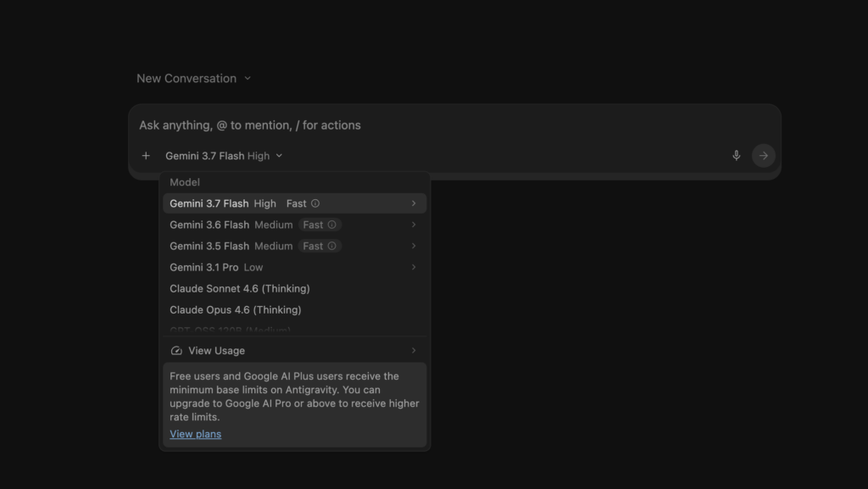Screen dimensions: 868x489
Task: Expand Gemini 3.1 Pro options chevron
Action: click(414, 267)
